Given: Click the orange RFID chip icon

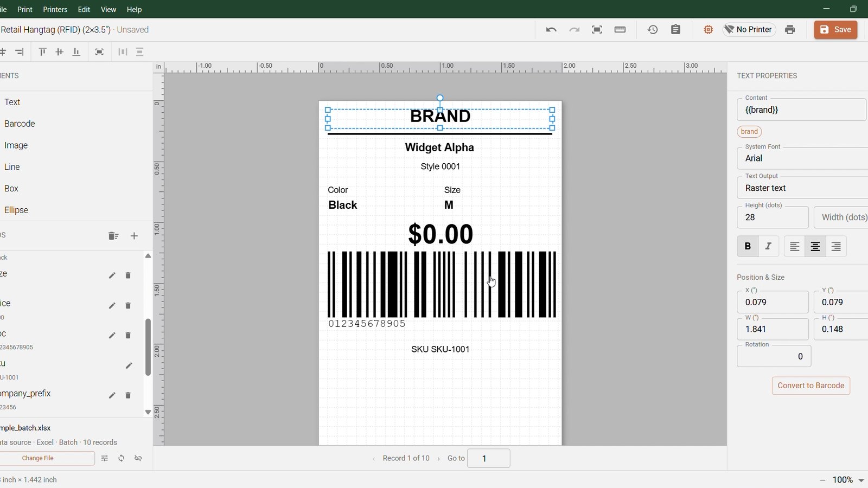Looking at the screenshot, I should click(x=708, y=30).
